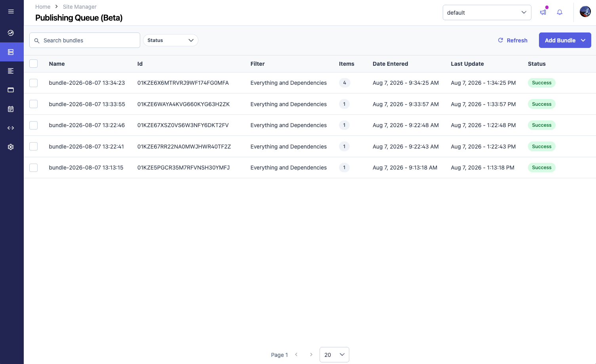View notifications bell

[x=560, y=12]
